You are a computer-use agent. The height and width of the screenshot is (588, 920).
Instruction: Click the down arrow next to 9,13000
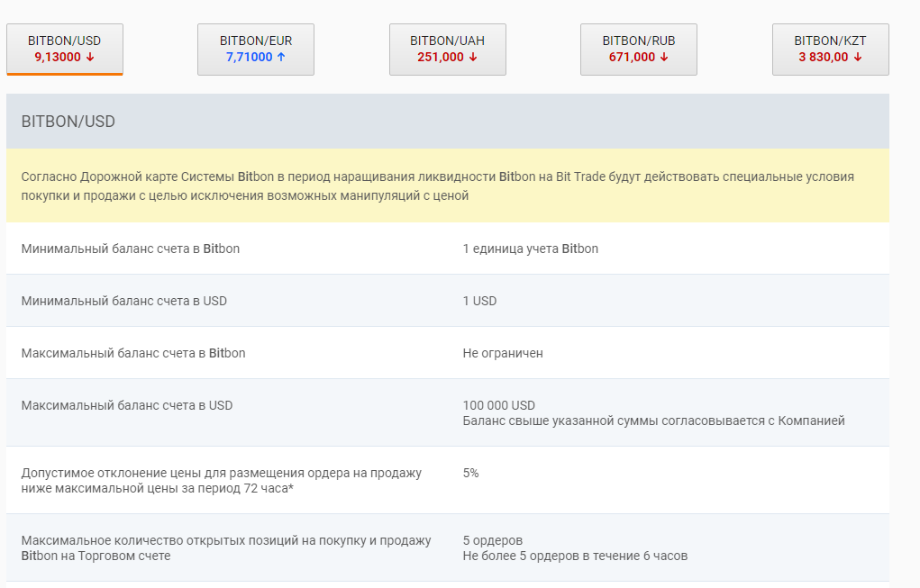(90, 58)
